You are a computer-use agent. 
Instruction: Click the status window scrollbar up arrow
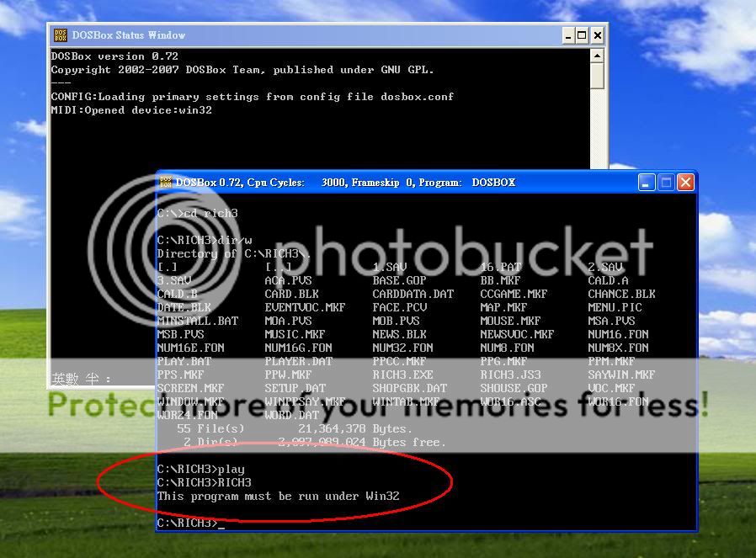point(597,56)
